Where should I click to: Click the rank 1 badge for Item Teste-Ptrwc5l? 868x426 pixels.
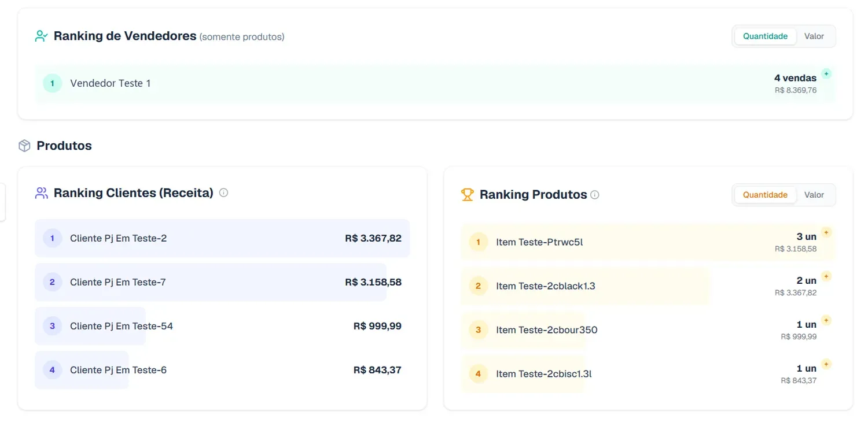[x=478, y=242]
